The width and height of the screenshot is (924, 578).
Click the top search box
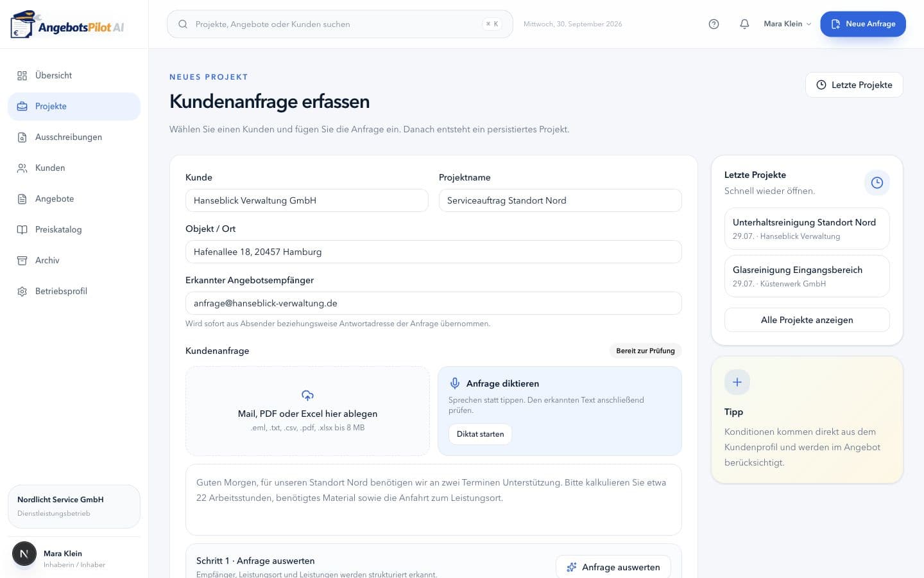click(340, 24)
